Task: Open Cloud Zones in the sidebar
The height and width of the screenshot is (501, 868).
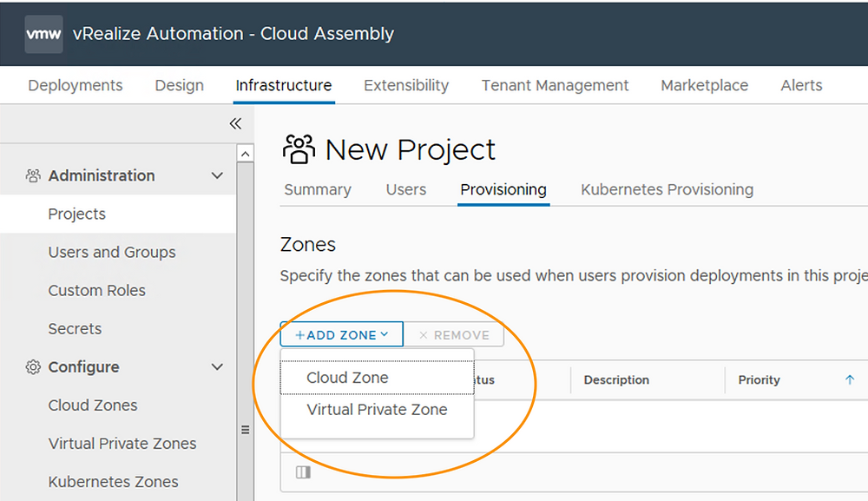Action: [93, 405]
